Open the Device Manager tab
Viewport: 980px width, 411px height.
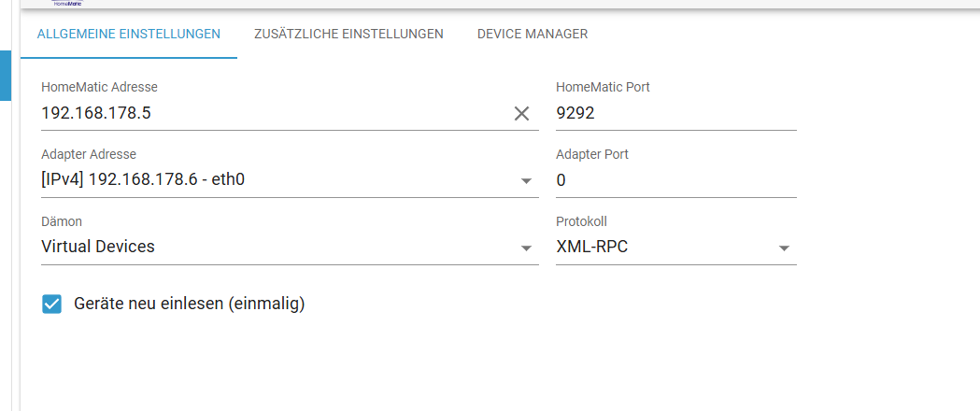(533, 34)
